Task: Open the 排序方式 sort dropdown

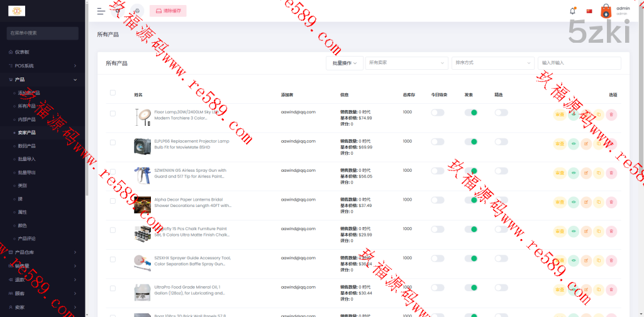Action: (x=492, y=63)
